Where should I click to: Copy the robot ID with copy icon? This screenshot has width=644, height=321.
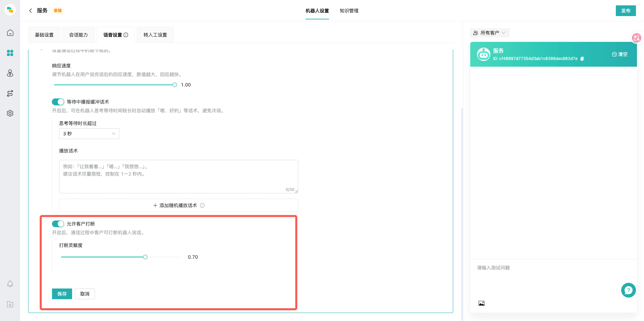582,59
